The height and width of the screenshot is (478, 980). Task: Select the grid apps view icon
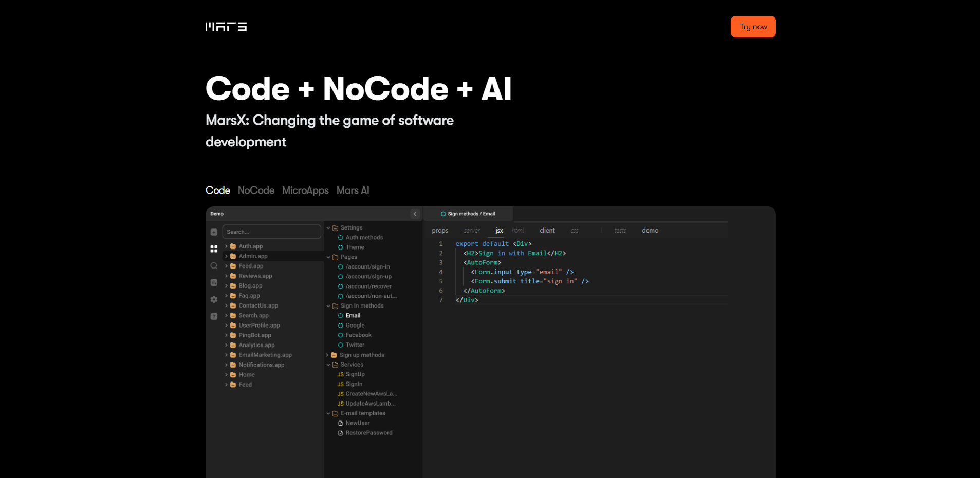(214, 249)
